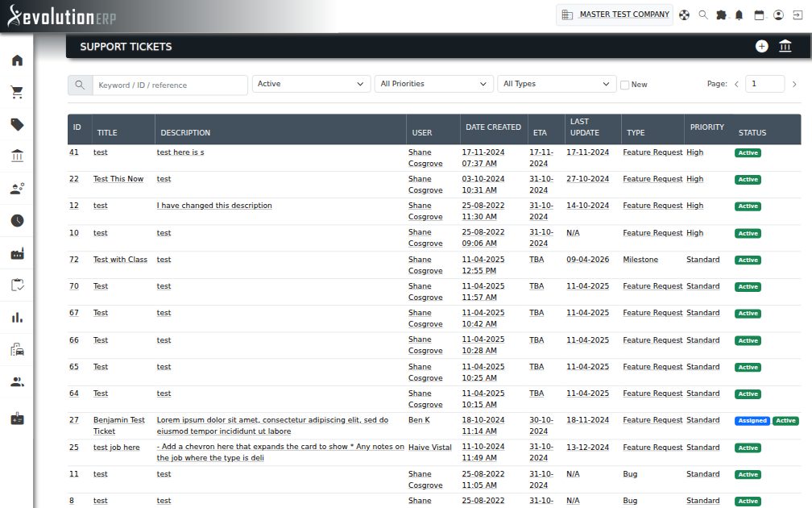Click the price tag sidebar icon
Image resolution: width=812 pixels, height=508 pixels.
coord(17,124)
